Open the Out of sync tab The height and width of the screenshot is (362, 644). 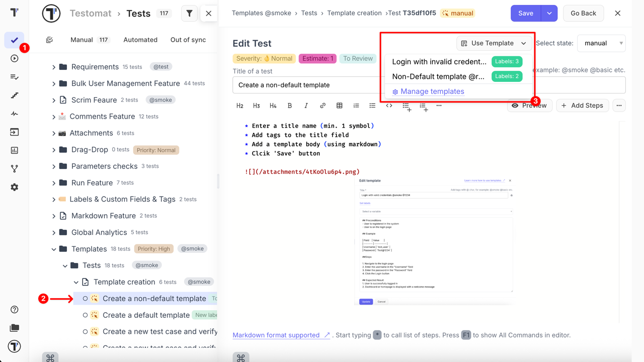click(189, 40)
